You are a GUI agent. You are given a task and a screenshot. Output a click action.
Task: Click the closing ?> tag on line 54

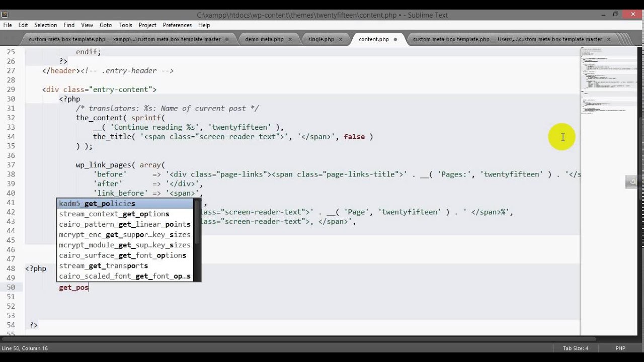(x=33, y=325)
